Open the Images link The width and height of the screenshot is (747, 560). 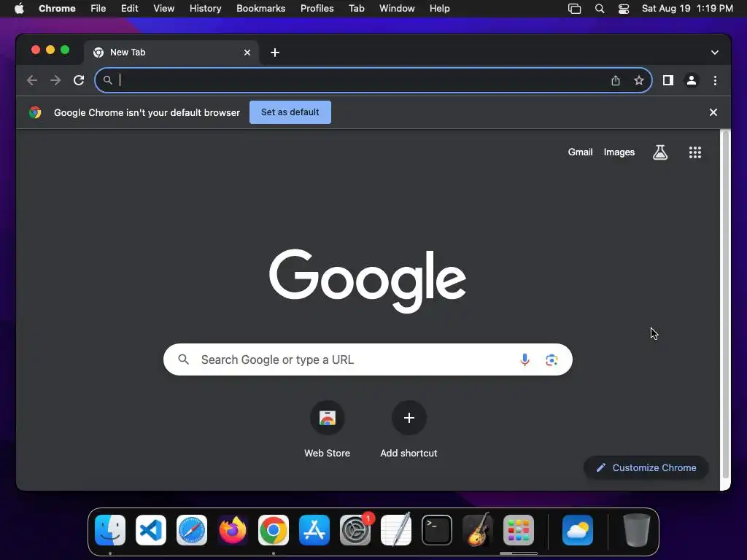[619, 152]
